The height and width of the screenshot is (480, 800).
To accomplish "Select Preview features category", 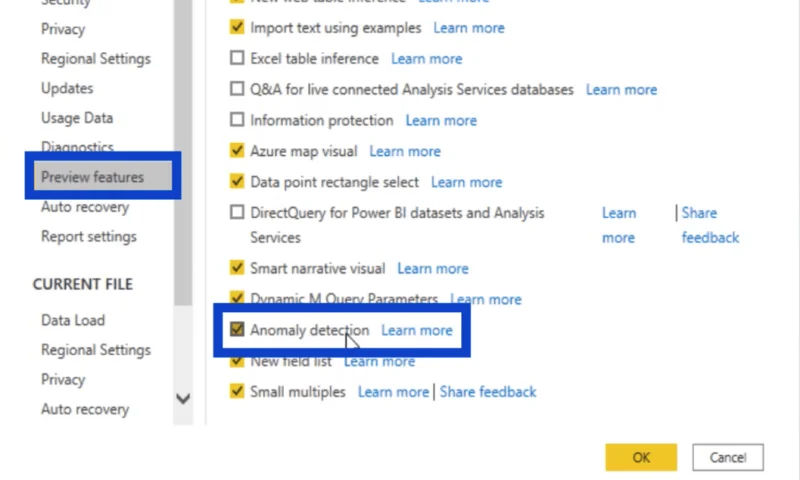I will pyautogui.click(x=103, y=176).
